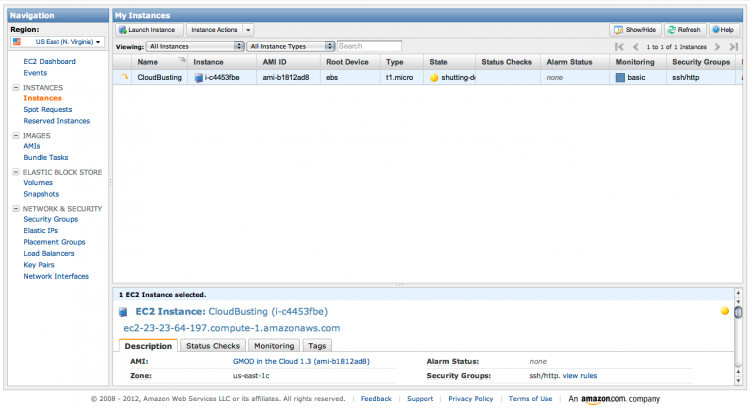
Task: Open Load Balancers
Action: coord(49,254)
